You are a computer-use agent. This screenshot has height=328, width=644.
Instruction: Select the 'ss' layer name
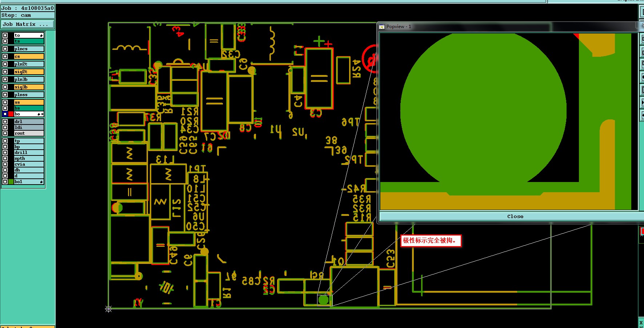[29, 102]
